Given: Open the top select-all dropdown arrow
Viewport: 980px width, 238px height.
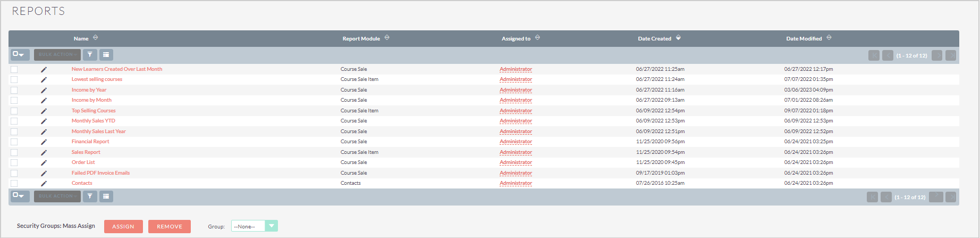Looking at the screenshot, I should 20,54.
